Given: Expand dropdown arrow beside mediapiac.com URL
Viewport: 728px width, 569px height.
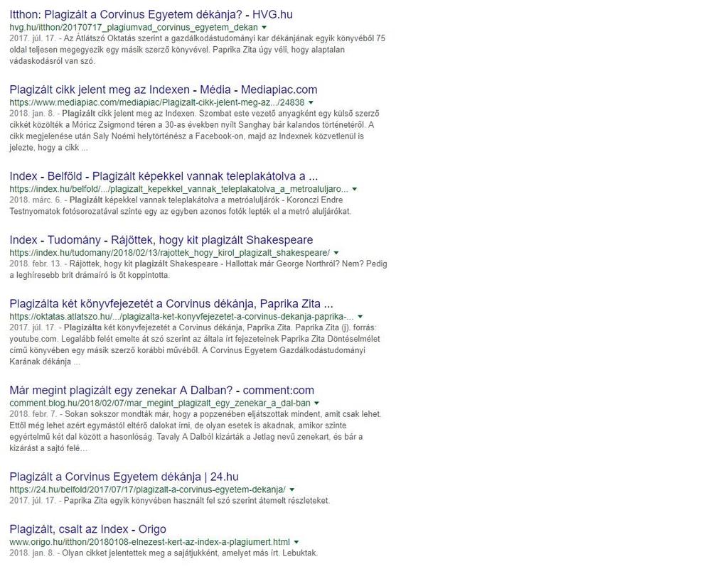Looking at the screenshot, I should [311, 102].
